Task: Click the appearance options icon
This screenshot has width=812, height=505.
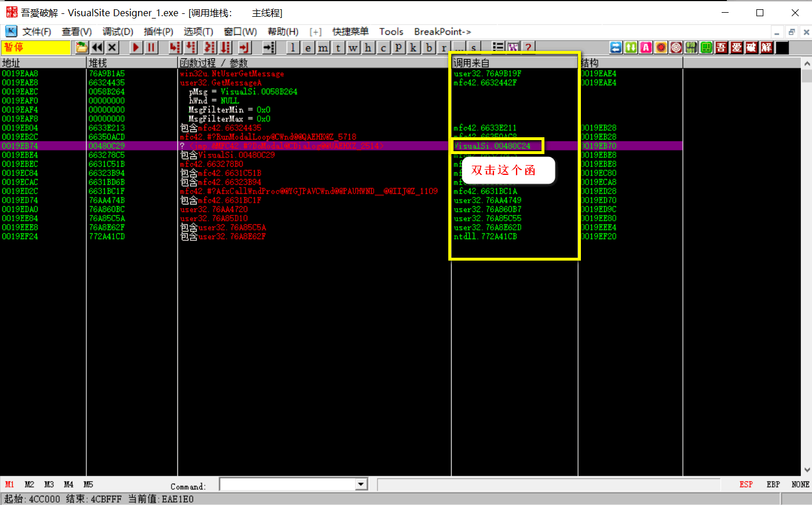Action: coord(513,47)
